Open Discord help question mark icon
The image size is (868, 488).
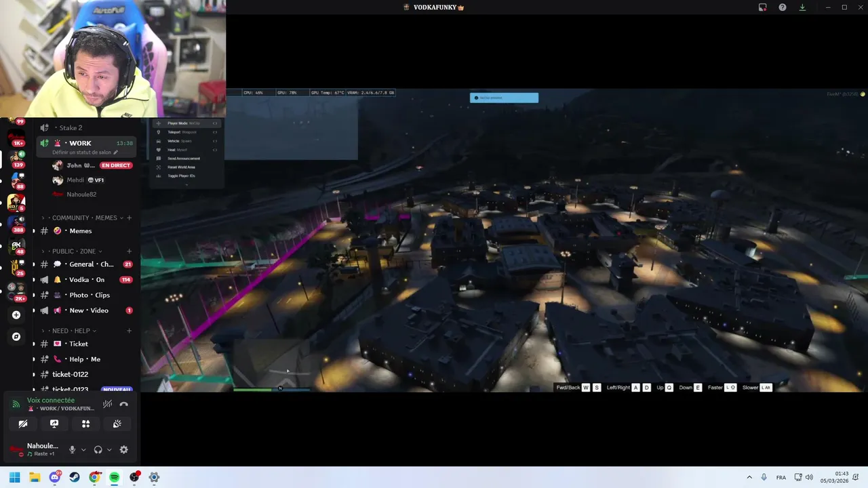(x=783, y=7)
